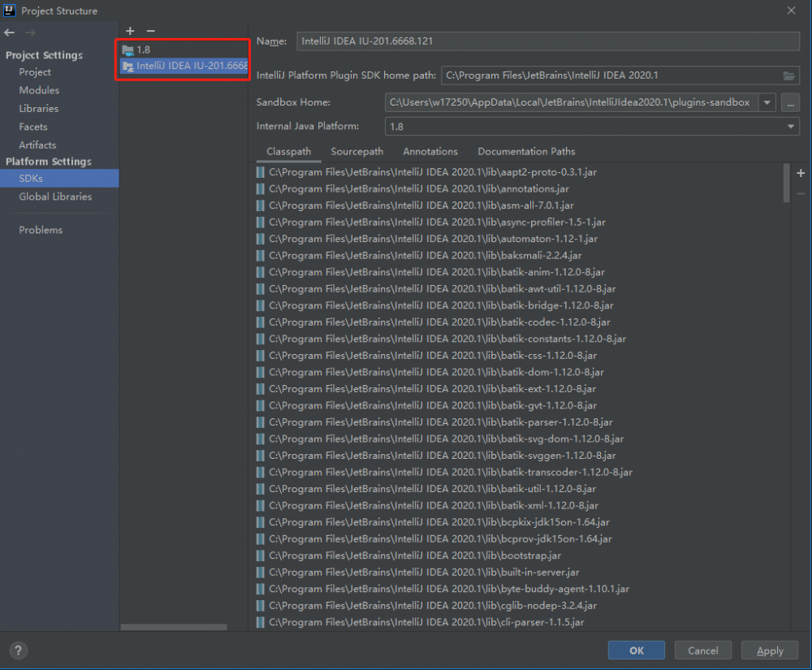Open the forward navigation arrow dropdown
The width and height of the screenshot is (812, 670).
[x=29, y=32]
